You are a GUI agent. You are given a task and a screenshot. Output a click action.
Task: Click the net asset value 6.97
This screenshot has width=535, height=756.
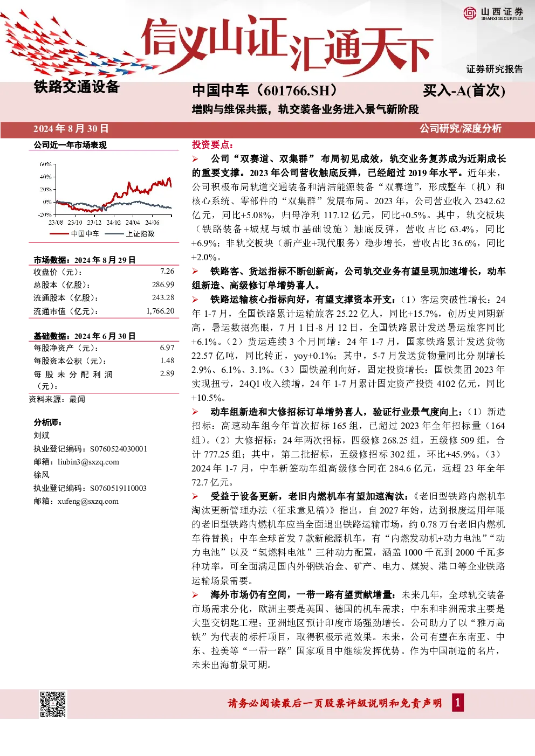pyautogui.click(x=167, y=348)
